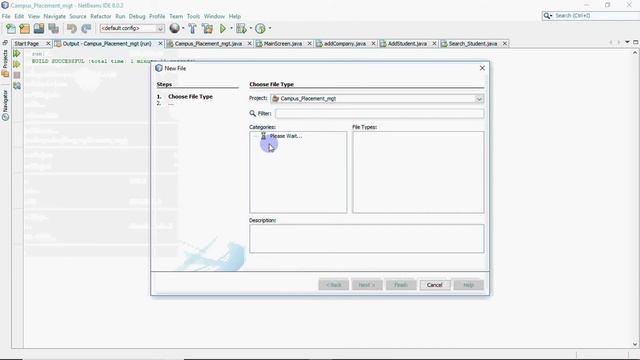Image resolution: width=640 pixels, height=360 pixels.
Task: Click the Search (Ctrl+I) field
Action: (x=596, y=16)
